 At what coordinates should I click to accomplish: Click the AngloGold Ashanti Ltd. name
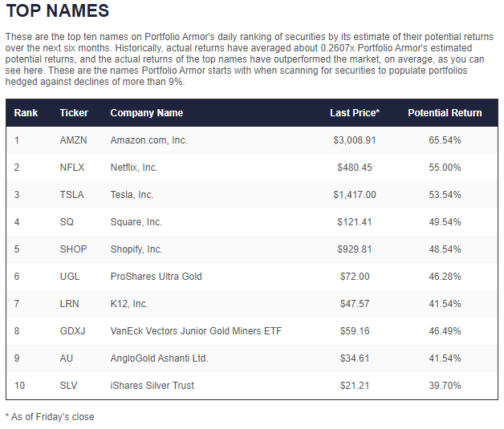pos(159,358)
